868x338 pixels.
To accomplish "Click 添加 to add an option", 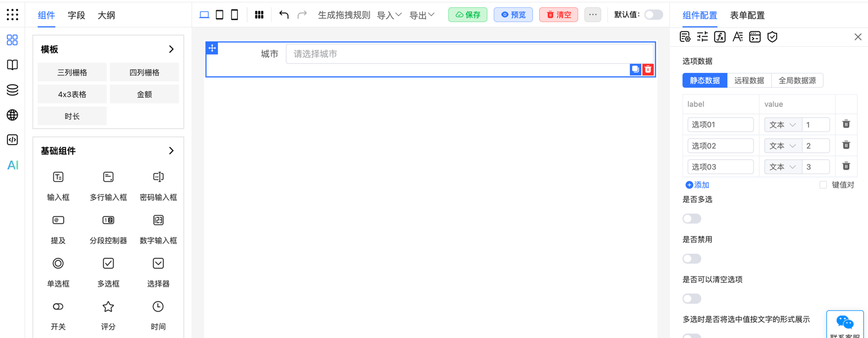I will [x=697, y=185].
